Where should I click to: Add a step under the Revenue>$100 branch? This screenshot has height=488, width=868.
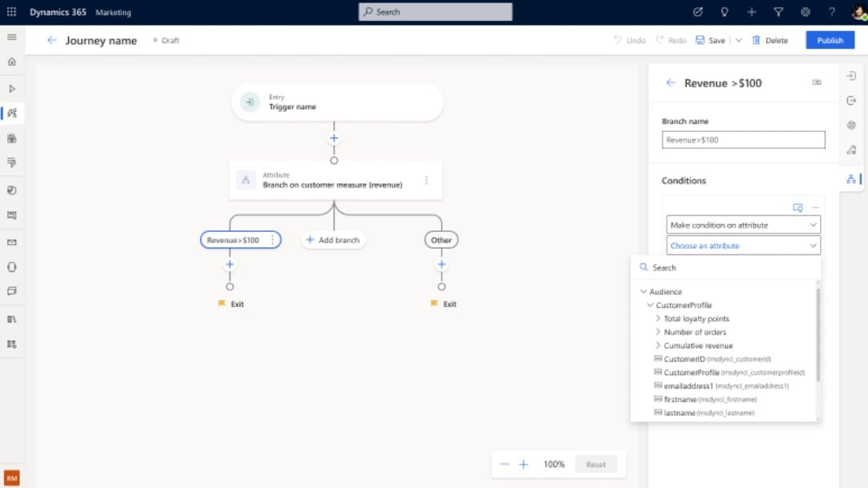pyautogui.click(x=230, y=265)
